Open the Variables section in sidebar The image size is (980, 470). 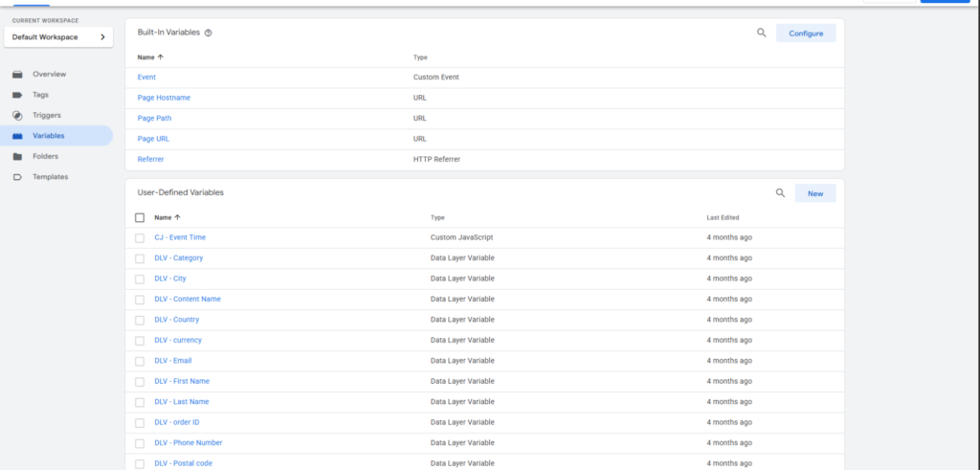(x=48, y=136)
